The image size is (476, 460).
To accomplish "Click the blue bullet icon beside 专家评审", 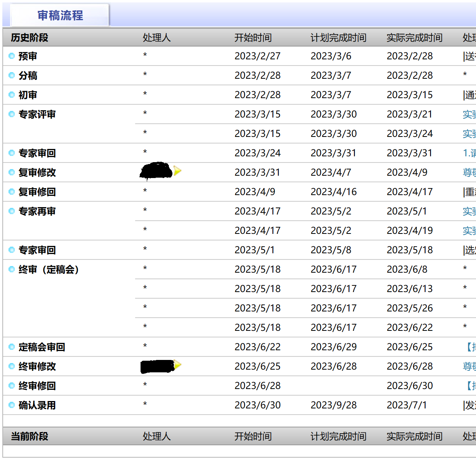I will coord(12,114).
